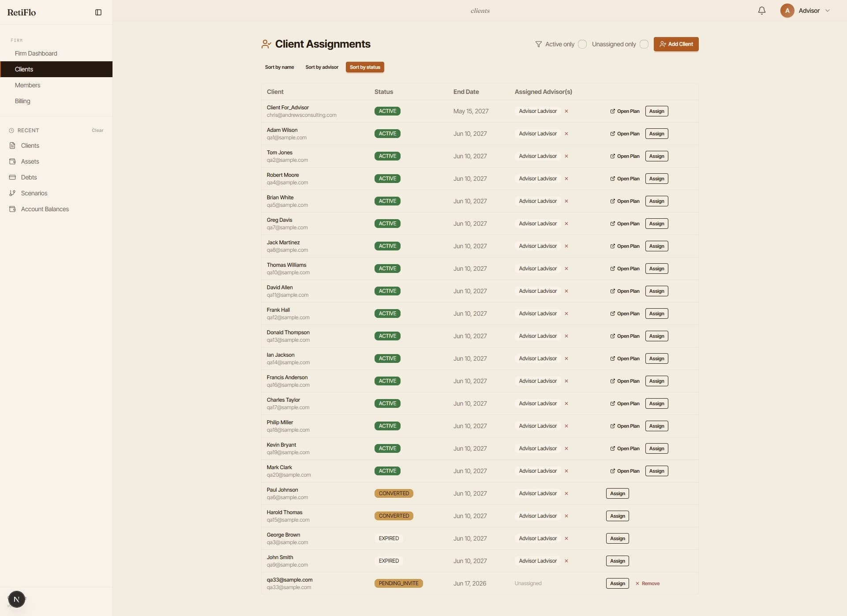
Task: Click the End Date column header
Action: click(x=466, y=92)
